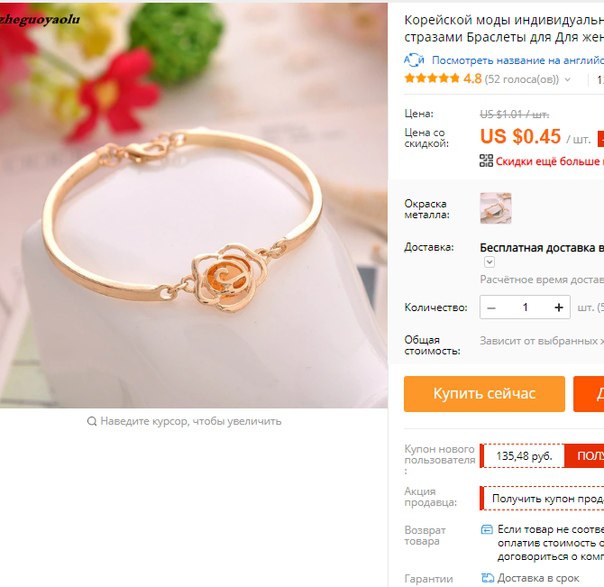The height and width of the screenshot is (587, 604).
Task: Click the QR code icon next to discounts
Action: point(486,161)
